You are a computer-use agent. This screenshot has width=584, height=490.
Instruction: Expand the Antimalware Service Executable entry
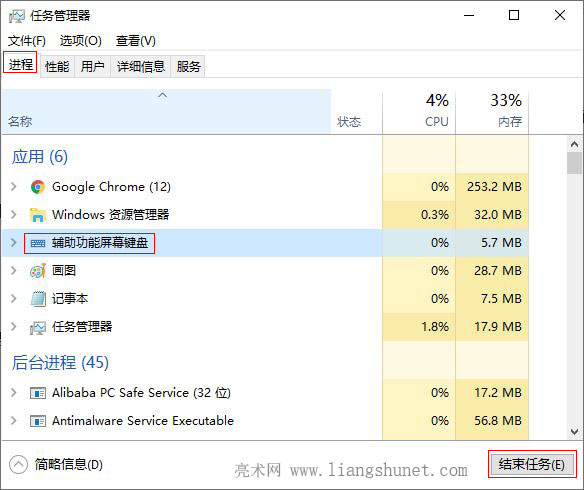(x=14, y=421)
